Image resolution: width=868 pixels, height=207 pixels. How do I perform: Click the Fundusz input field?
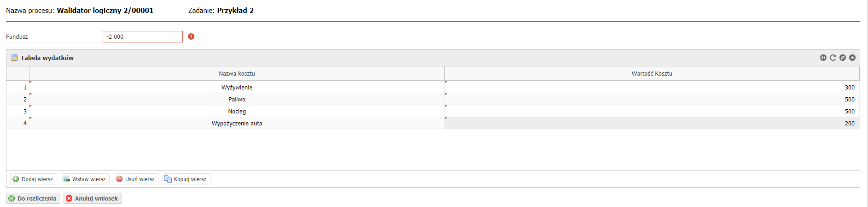tap(143, 36)
